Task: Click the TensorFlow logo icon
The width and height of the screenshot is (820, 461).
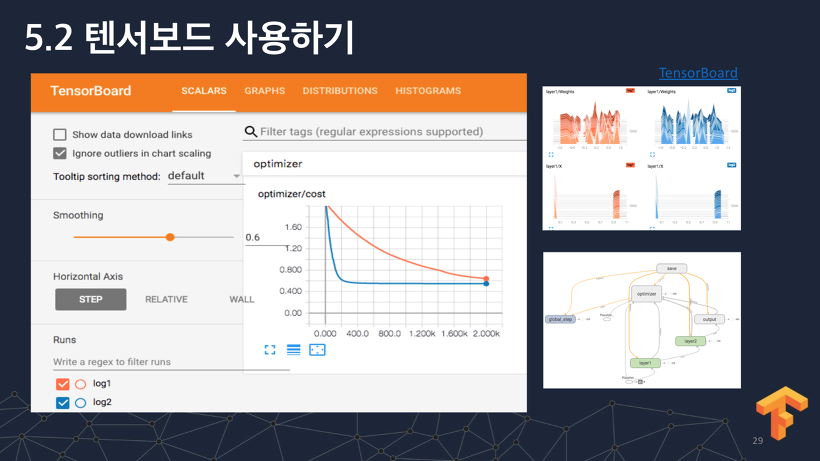Action: pyautogui.click(x=781, y=413)
